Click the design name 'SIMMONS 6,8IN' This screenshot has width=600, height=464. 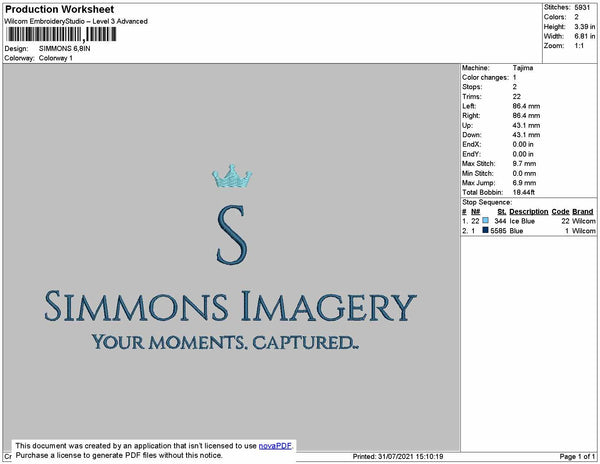pyautogui.click(x=65, y=49)
